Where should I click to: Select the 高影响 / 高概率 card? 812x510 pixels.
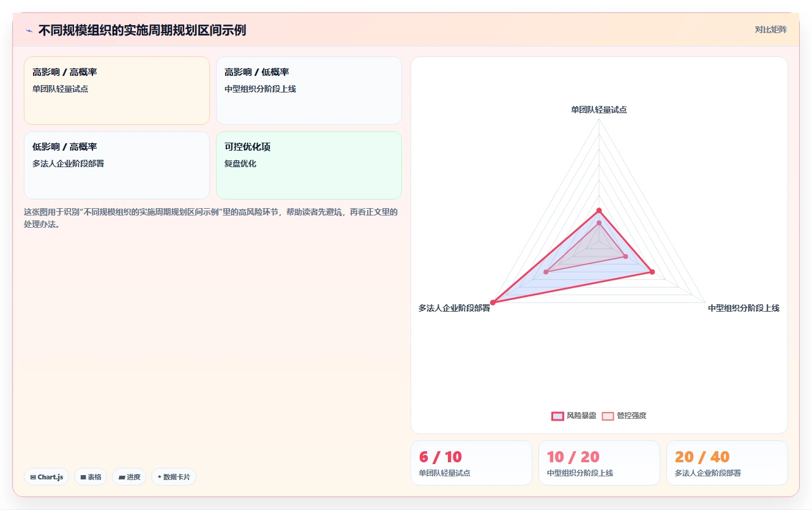(117, 91)
